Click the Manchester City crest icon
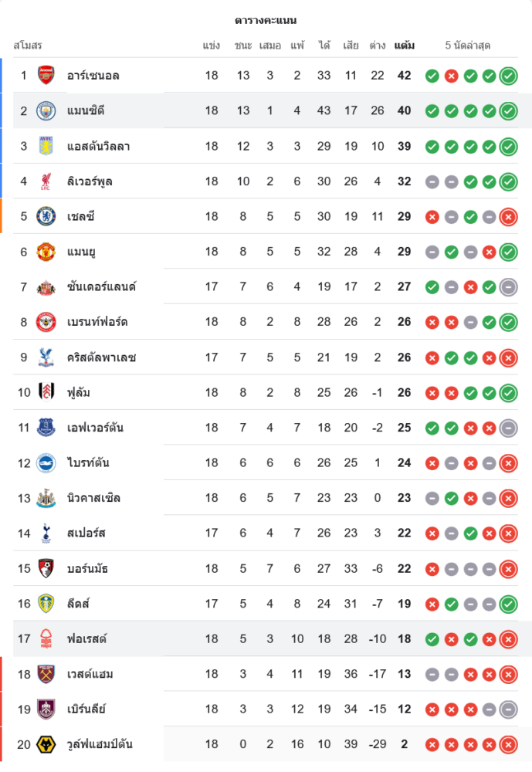This screenshot has width=532, height=772. [46, 110]
